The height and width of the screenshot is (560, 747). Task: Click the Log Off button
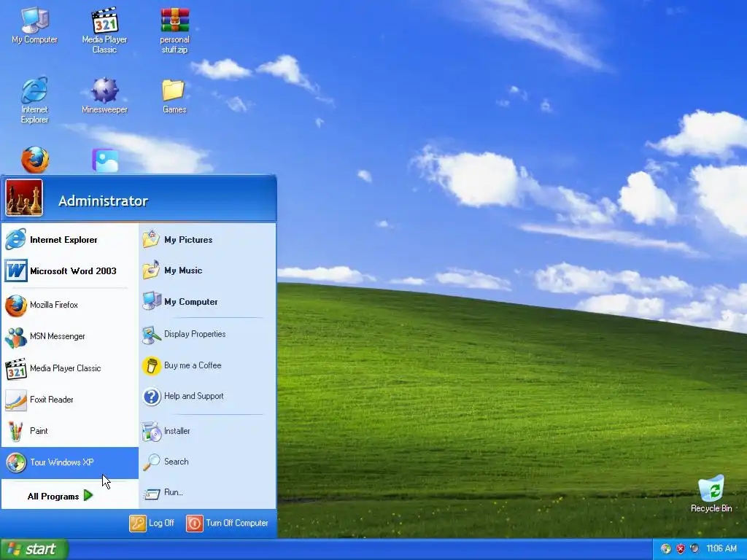pyautogui.click(x=152, y=523)
